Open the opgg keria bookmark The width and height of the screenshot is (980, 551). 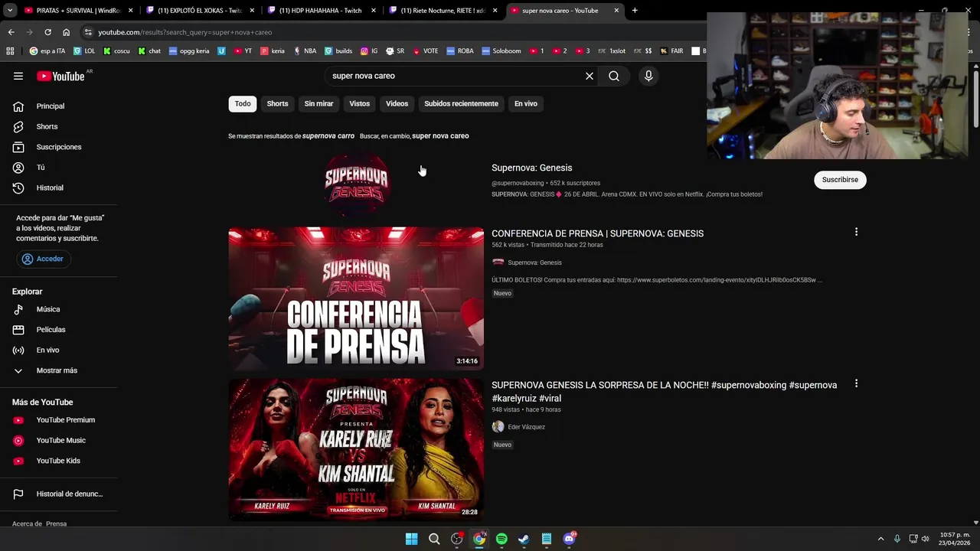[x=188, y=51]
